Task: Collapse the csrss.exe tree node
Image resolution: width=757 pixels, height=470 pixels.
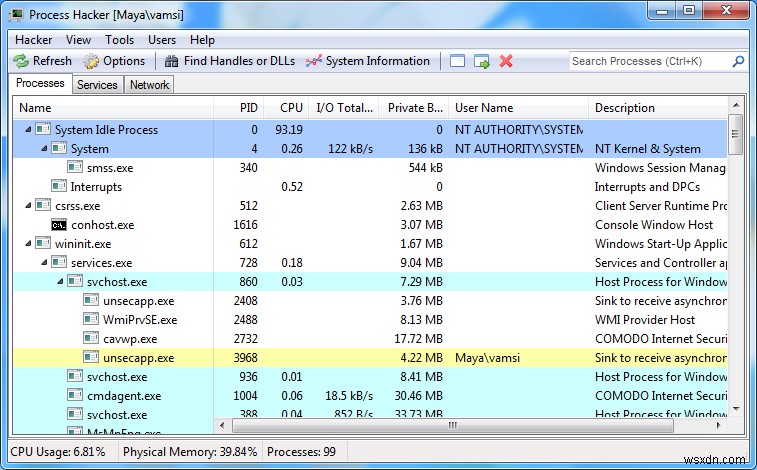Action: click(x=28, y=206)
